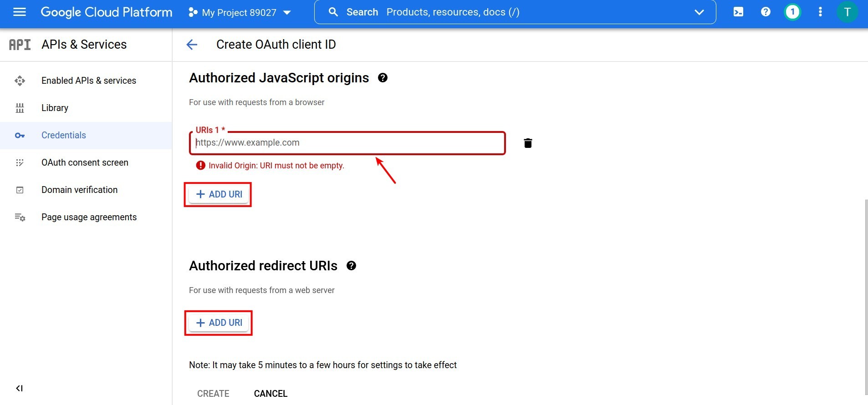Image resolution: width=868 pixels, height=405 pixels.
Task: Open the help question mark in header
Action: coord(766,12)
